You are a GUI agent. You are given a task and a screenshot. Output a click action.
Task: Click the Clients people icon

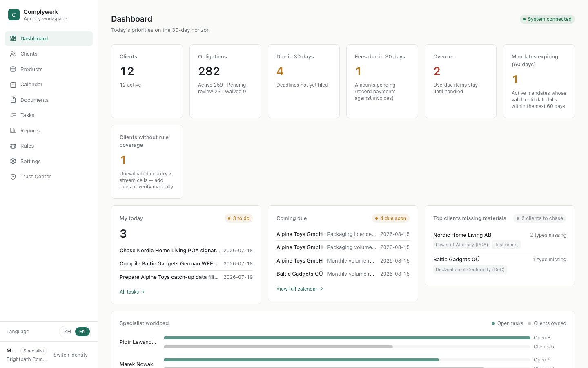point(13,54)
